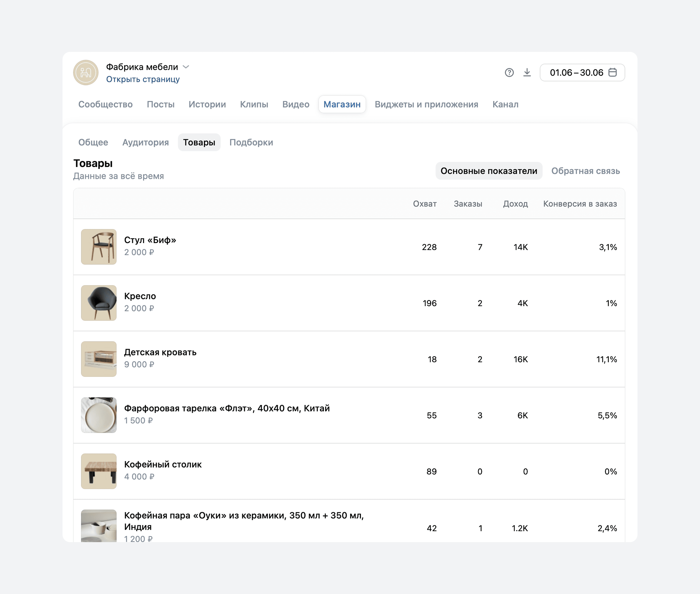Open the Открыть страницу link

(x=143, y=79)
